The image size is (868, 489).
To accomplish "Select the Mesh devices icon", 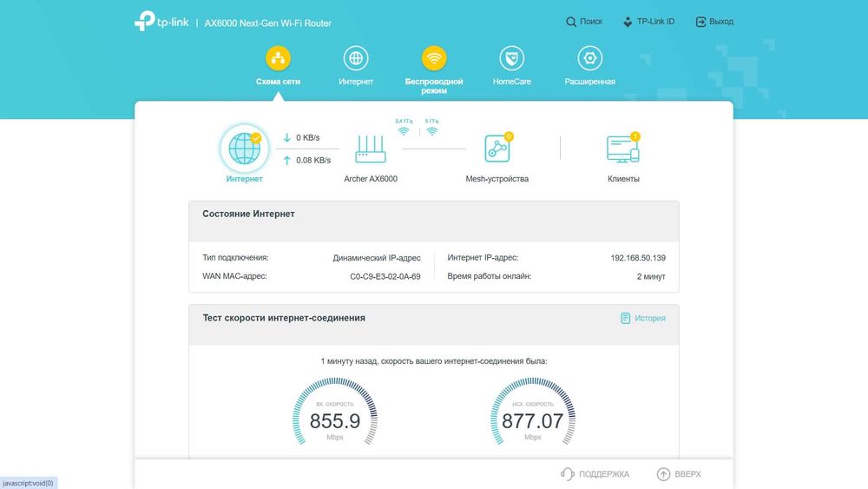I will coord(497,149).
